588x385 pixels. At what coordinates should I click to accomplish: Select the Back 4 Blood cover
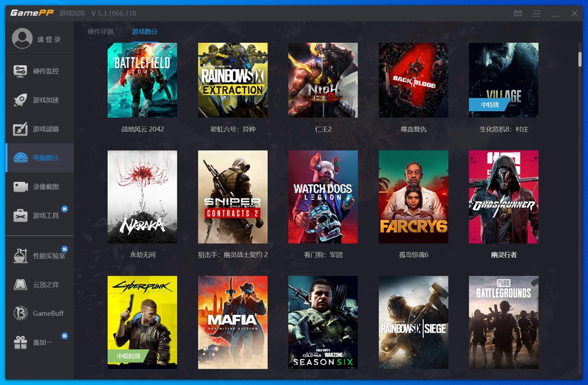click(x=413, y=80)
